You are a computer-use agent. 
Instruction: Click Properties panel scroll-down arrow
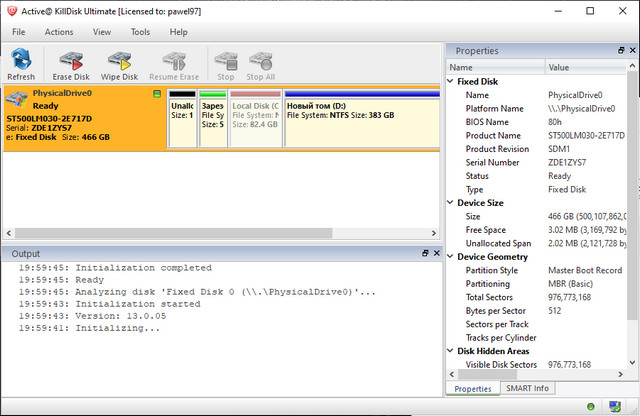pos(632,363)
